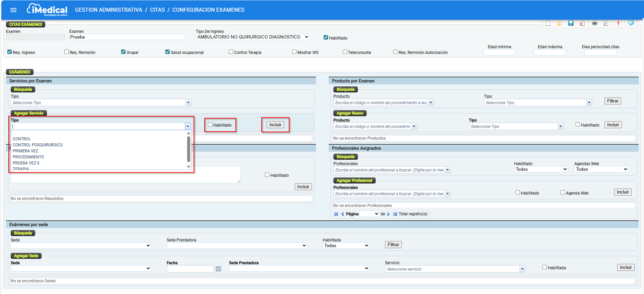
Task: Open the Fecha calendar picker icon
Action: pos(218,269)
